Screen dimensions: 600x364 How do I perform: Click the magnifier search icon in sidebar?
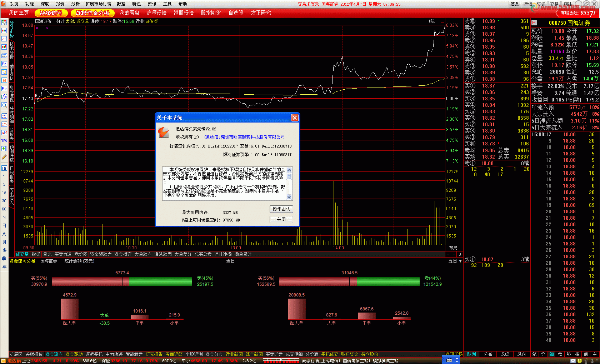click(4, 105)
